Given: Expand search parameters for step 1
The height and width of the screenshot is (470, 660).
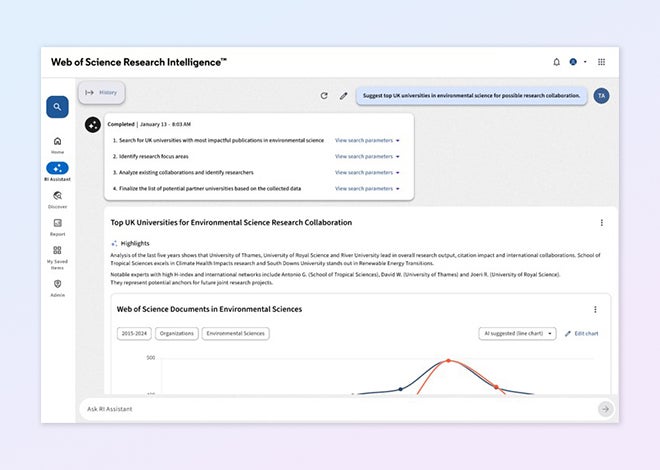Looking at the screenshot, I should coord(367,141).
